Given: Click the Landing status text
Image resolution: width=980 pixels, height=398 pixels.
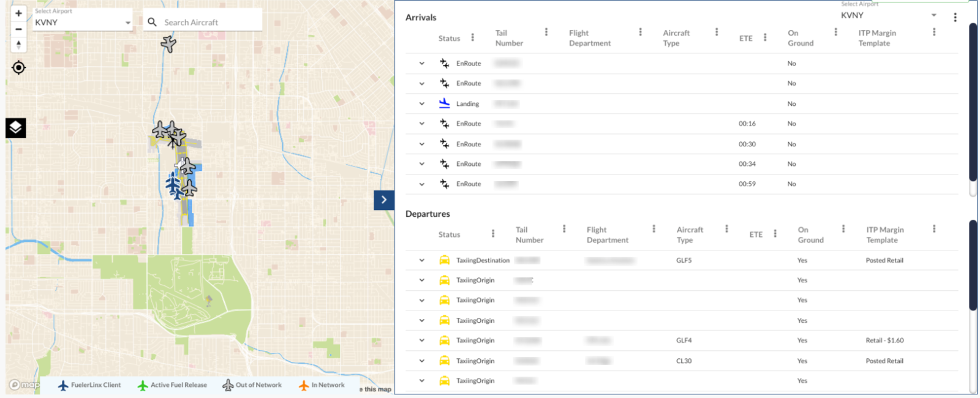Looking at the screenshot, I should (x=467, y=104).
